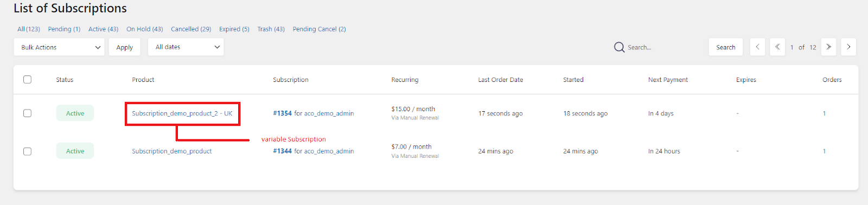Expand the All dates filter
The image size is (868, 205).
pyautogui.click(x=186, y=47)
